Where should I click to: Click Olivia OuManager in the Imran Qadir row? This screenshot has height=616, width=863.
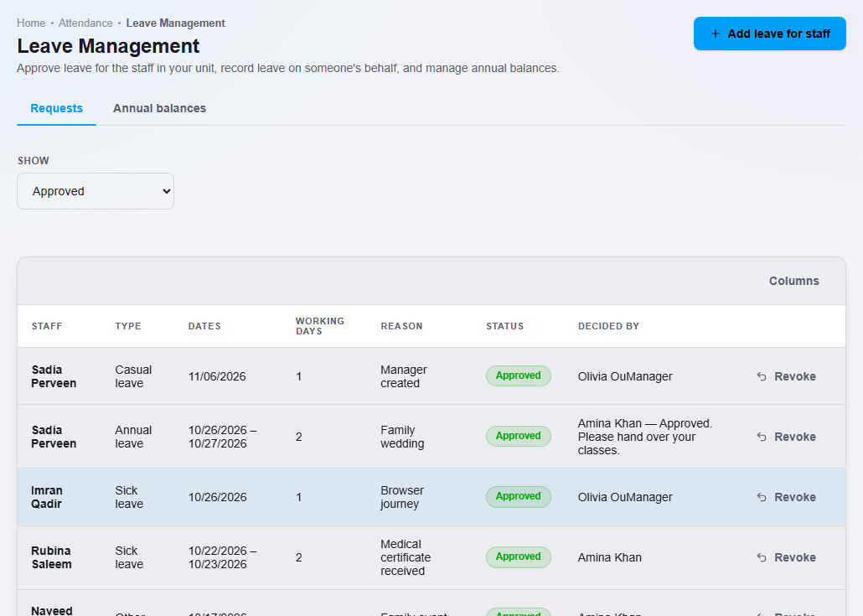(x=625, y=497)
